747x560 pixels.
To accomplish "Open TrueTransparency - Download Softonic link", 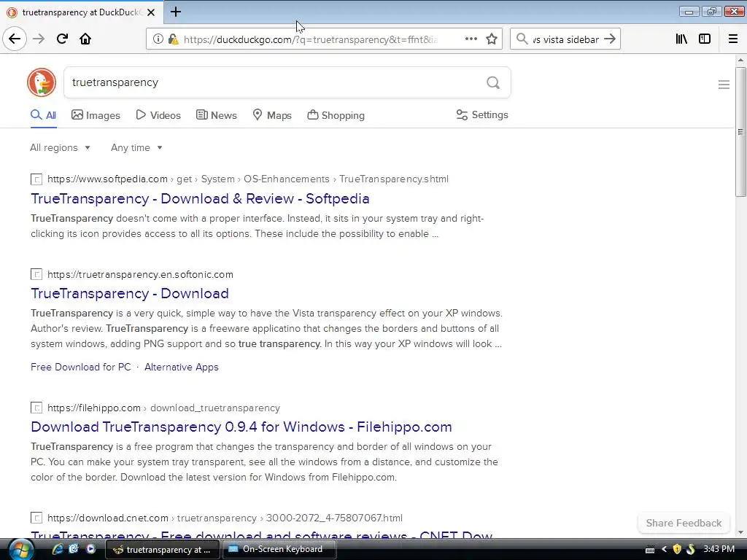I will click(x=130, y=293).
